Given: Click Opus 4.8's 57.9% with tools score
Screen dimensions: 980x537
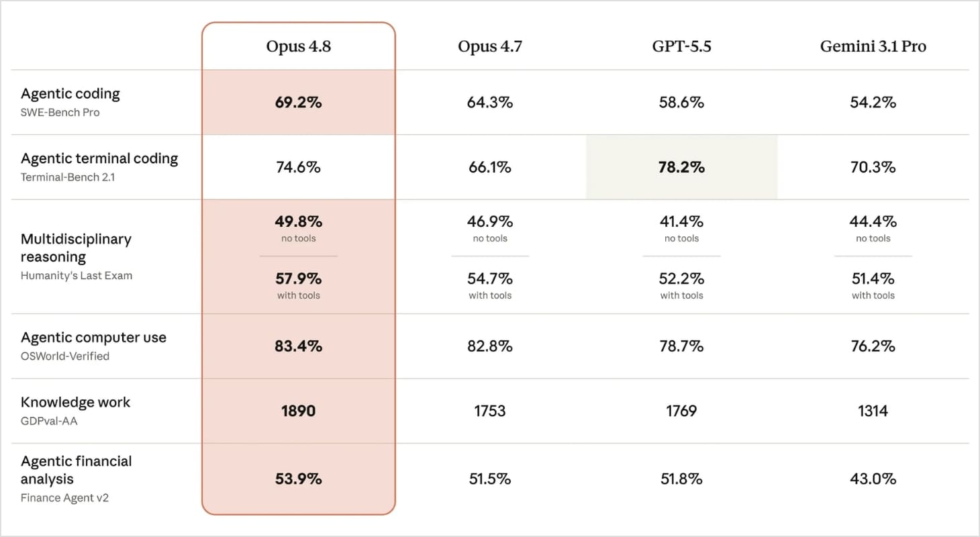Looking at the screenshot, I should click(299, 278).
